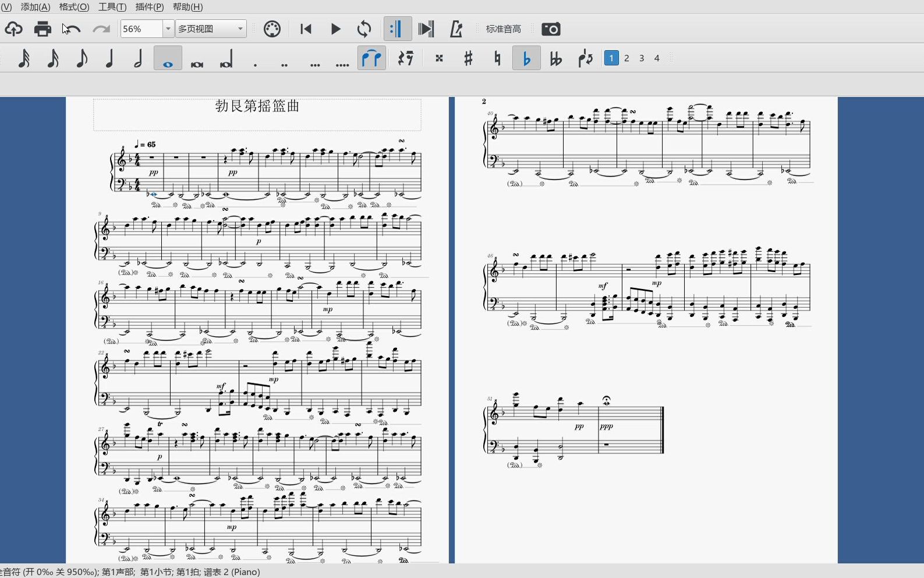Toggle the tie icon
Viewport: 924px width, 578px height.
(371, 58)
